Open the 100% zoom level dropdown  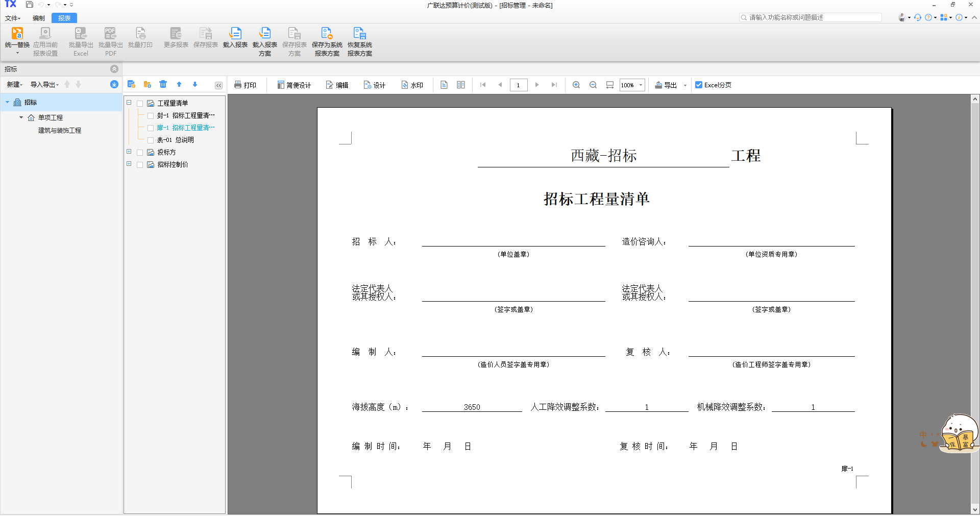[641, 85]
